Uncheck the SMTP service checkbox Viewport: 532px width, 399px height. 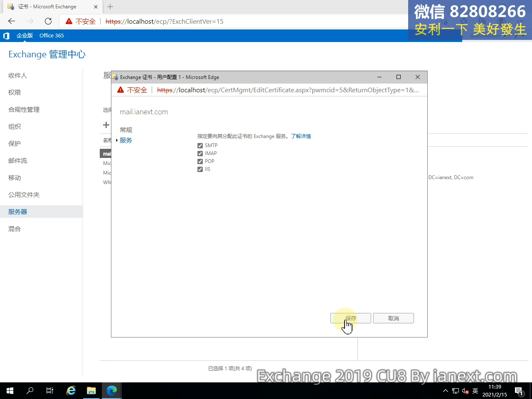(x=200, y=145)
